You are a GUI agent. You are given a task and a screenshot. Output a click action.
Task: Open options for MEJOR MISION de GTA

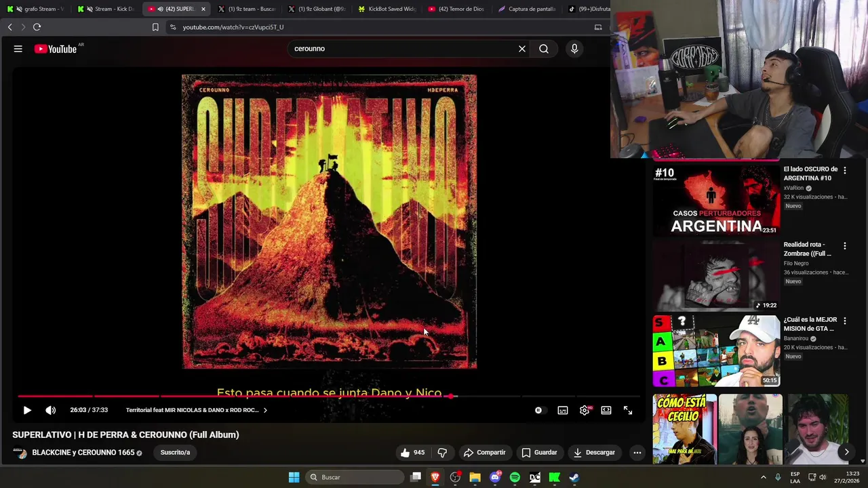pyautogui.click(x=845, y=321)
